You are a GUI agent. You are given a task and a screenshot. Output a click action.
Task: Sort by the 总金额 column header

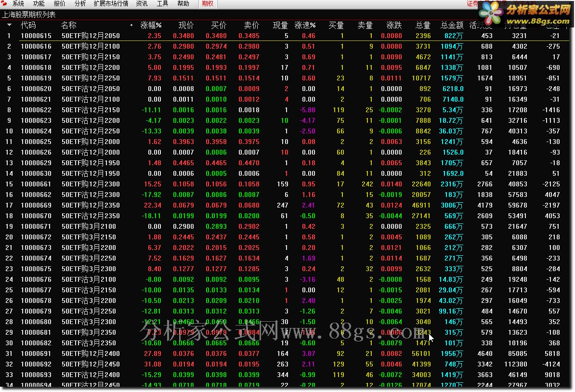[x=452, y=25]
